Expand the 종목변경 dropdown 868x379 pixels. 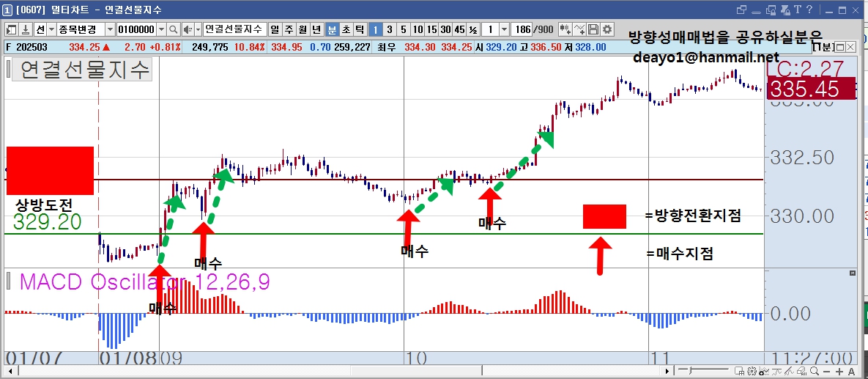pos(110,29)
